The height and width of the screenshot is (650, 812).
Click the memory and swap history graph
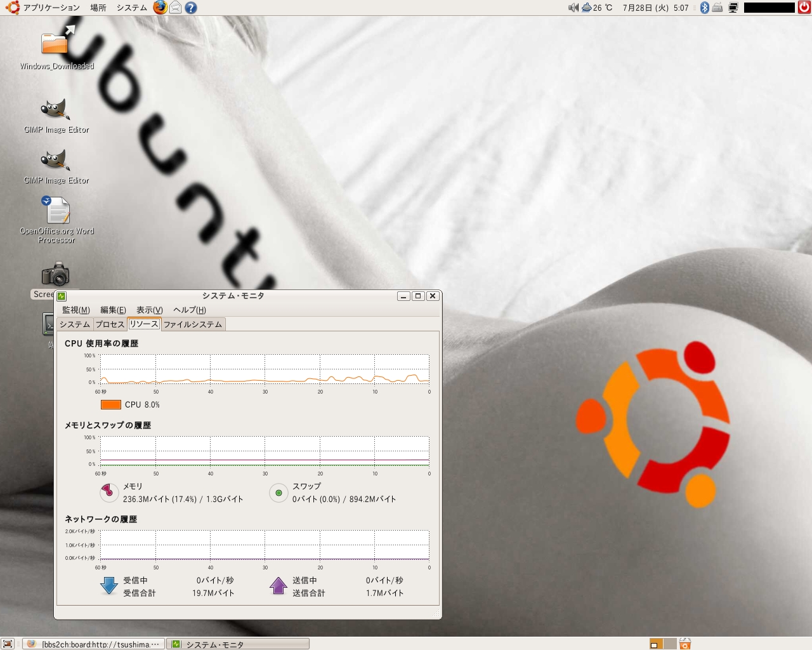[x=265, y=451]
